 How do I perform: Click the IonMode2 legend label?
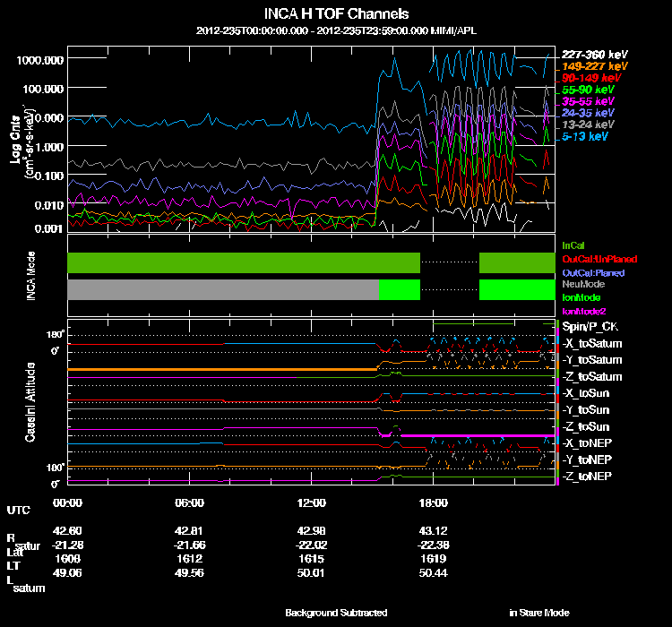tap(583, 311)
